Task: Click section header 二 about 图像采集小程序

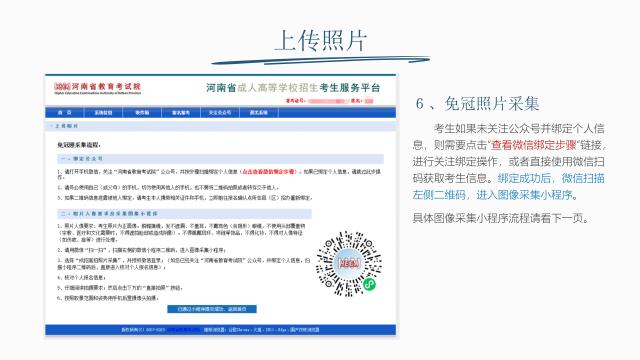Action: (x=184, y=213)
